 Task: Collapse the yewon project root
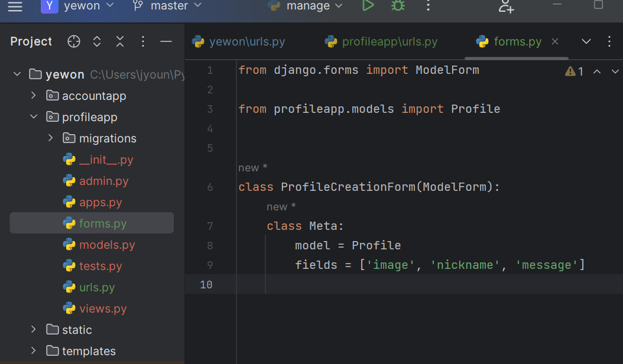click(x=17, y=74)
